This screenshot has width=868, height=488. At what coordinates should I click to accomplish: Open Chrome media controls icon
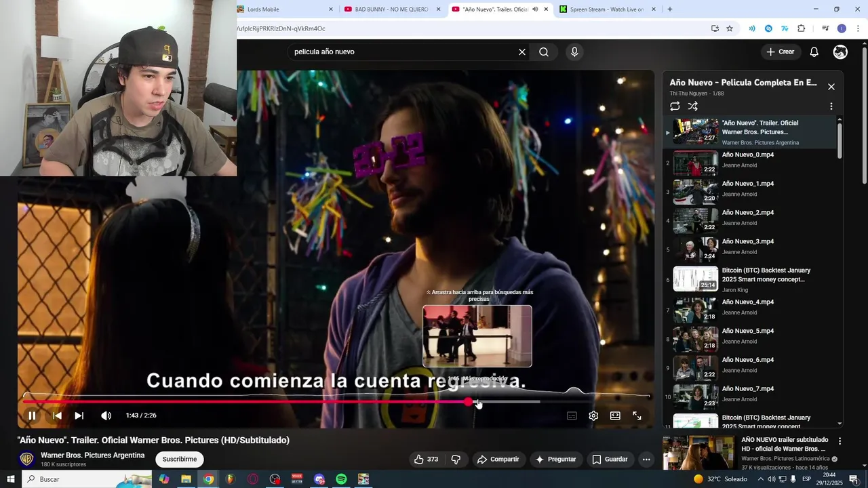(x=825, y=28)
